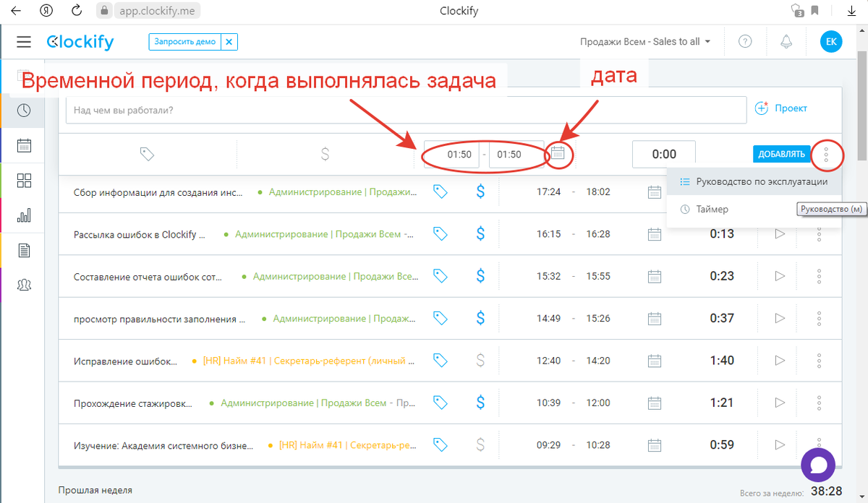Select the 'Таймер' mode in the dropdown
Viewport: 868px width, 503px height.
pos(754,209)
